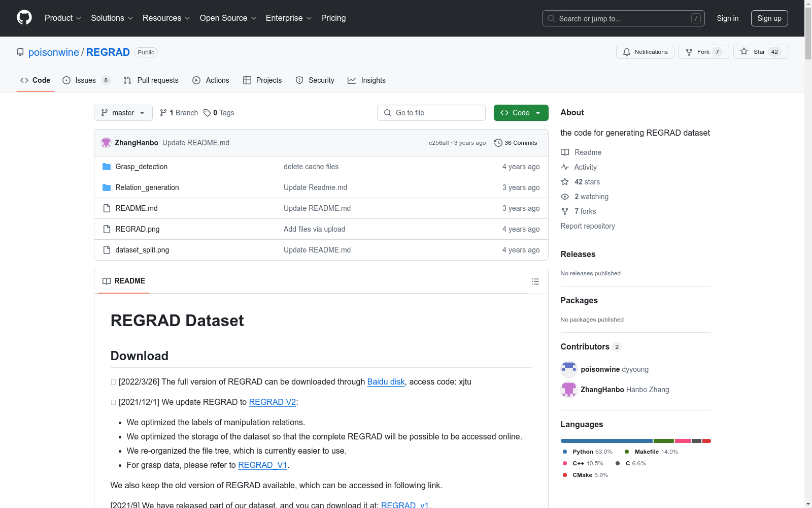Click the Readme book icon in About
Image resolution: width=812 pixels, height=508 pixels.
pyautogui.click(x=565, y=152)
